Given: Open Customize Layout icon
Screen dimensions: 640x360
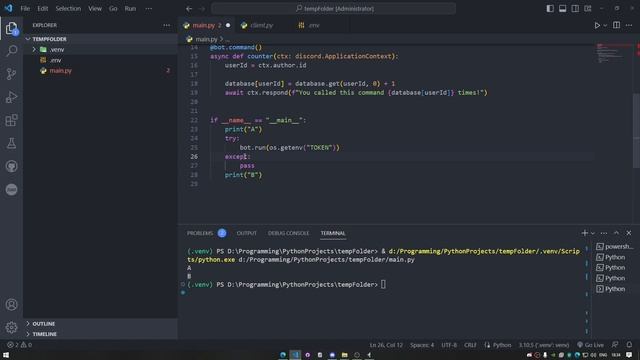Looking at the screenshot, I should [588, 9].
